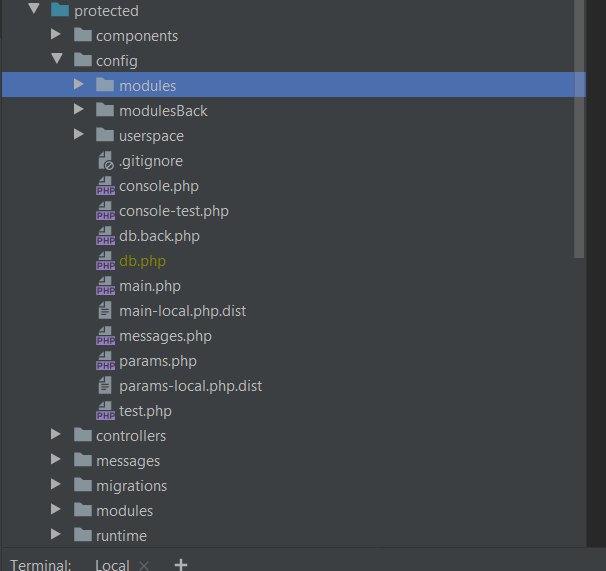Select the config folder name
The height and width of the screenshot is (571, 606).
pyautogui.click(x=117, y=61)
